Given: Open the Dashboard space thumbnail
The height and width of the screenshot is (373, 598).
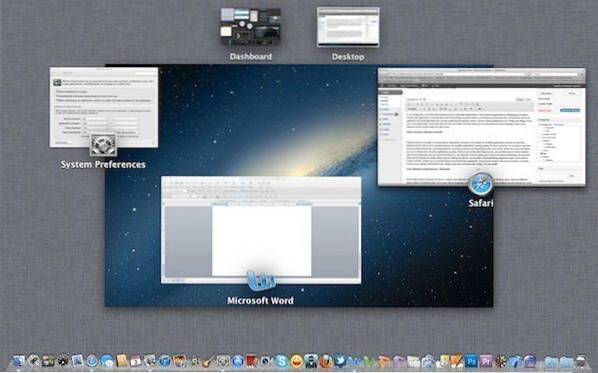Looking at the screenshot, I should click(251, 26).
